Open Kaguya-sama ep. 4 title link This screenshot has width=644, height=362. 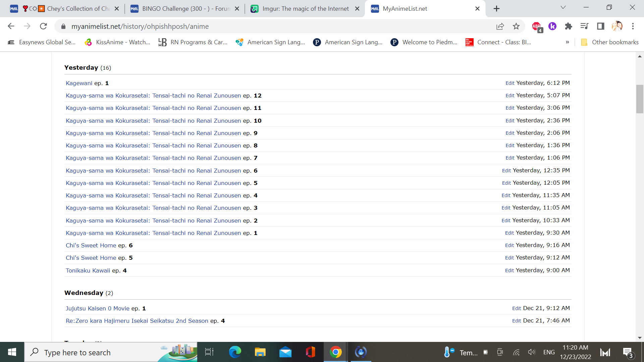(x=153, y=195)
